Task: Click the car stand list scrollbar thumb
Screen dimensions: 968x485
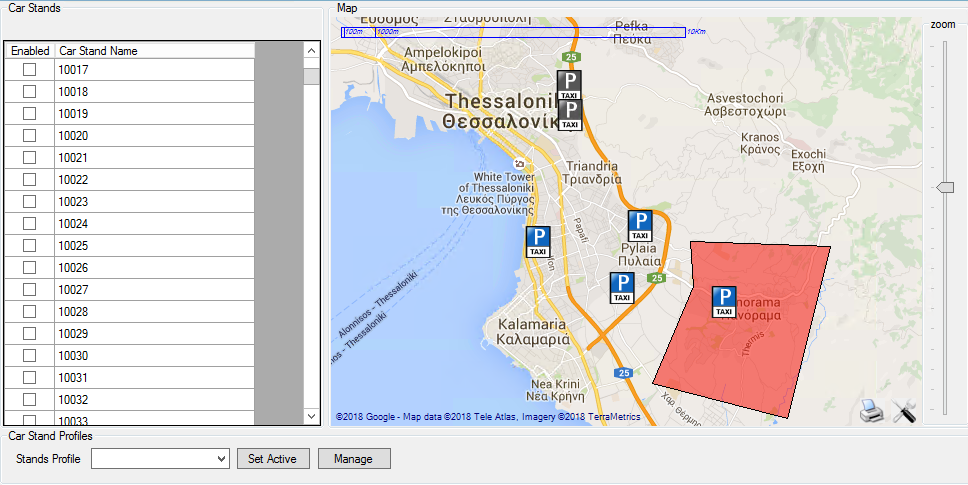Action: [x=312, y=76]
